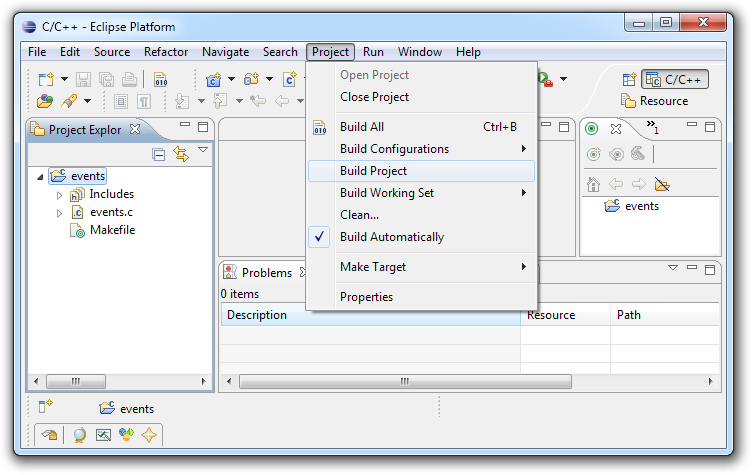Click the Description column header
This screenshot has width=752, height=475.
coord(371,315)
